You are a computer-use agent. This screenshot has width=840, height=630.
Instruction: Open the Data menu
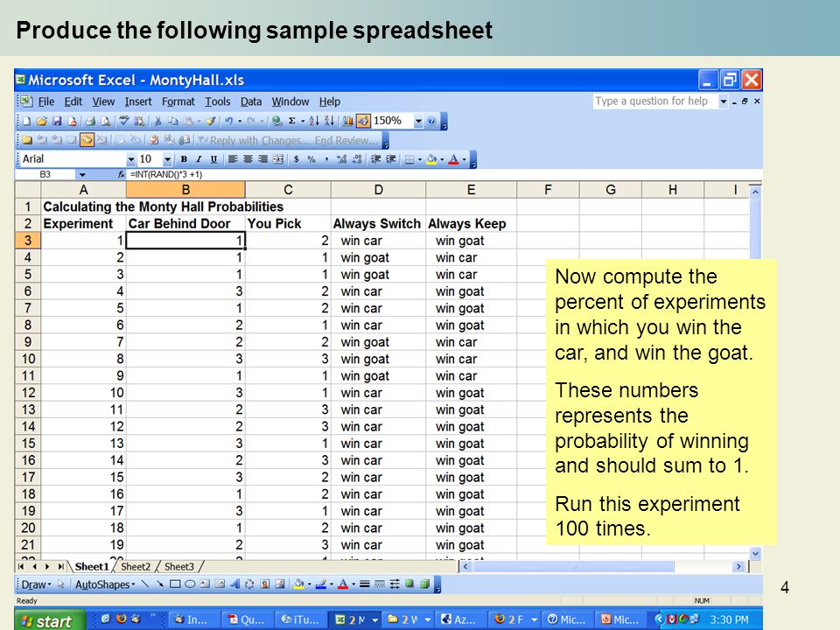(x=251, y=101)
